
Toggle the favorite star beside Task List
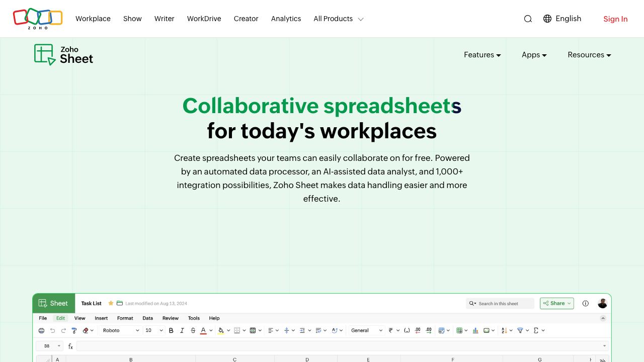[111, 303]
